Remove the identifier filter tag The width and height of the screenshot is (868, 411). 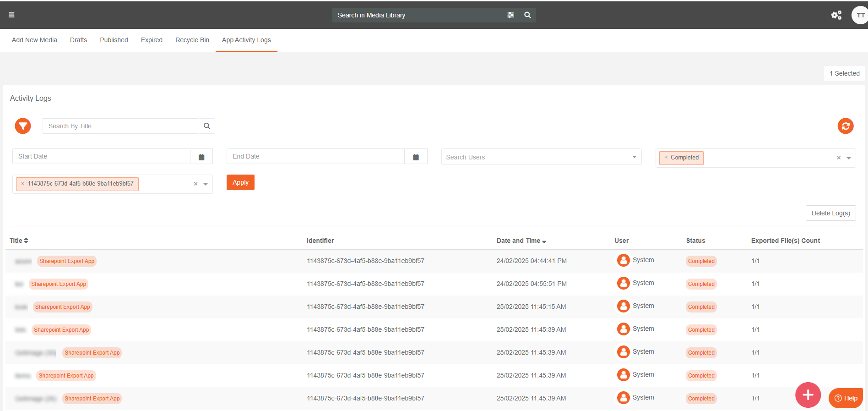tap(22, 184)
